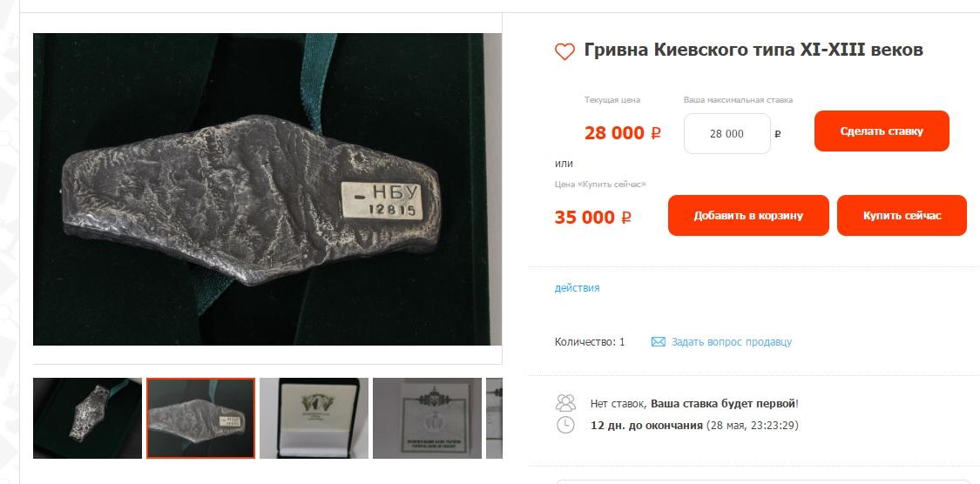The height and width of the screenshot is (484, 980).
Task: Select the partially visible fifth thumbnail
Action: (494, 418)
